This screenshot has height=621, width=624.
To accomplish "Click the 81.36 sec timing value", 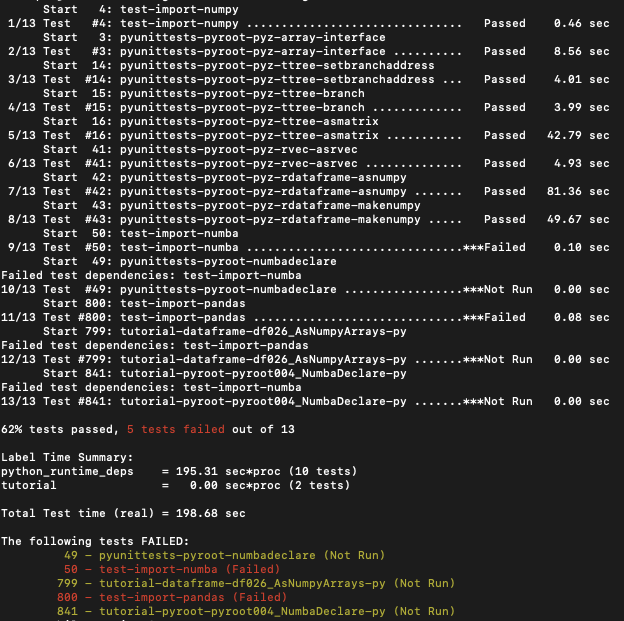I will click(578, 191).
